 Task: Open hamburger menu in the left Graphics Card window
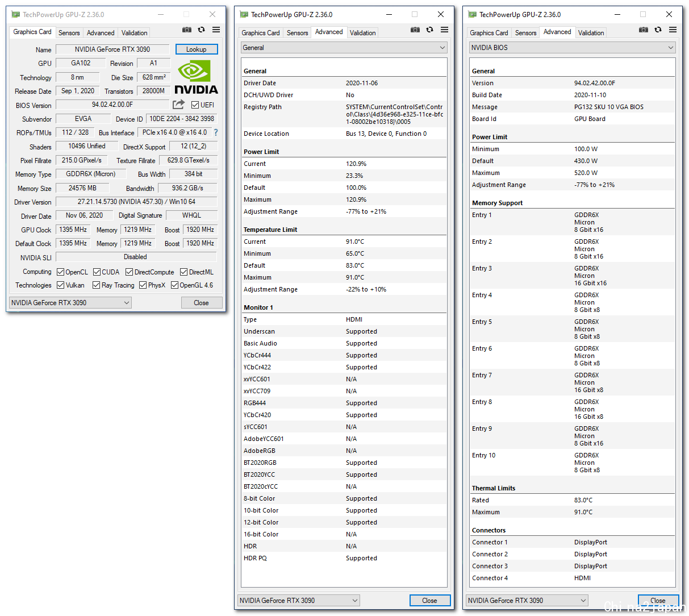(x=216, y=30)
